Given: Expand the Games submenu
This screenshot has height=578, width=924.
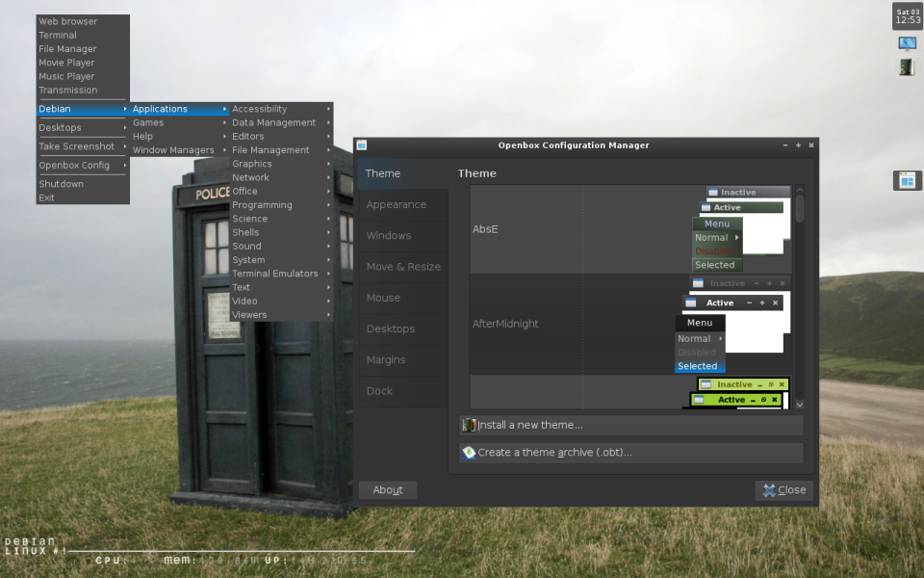Looking at the screenshot, I should point(179,122).
